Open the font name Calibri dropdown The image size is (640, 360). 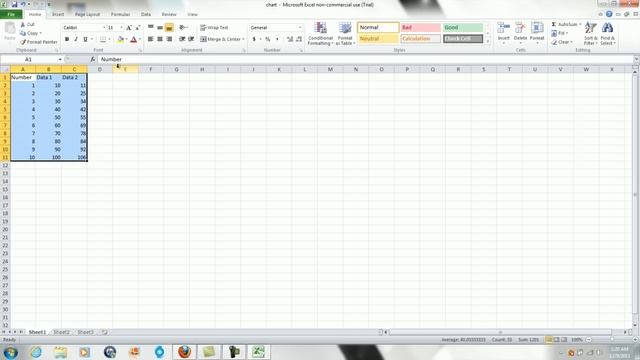pos(104,27)
